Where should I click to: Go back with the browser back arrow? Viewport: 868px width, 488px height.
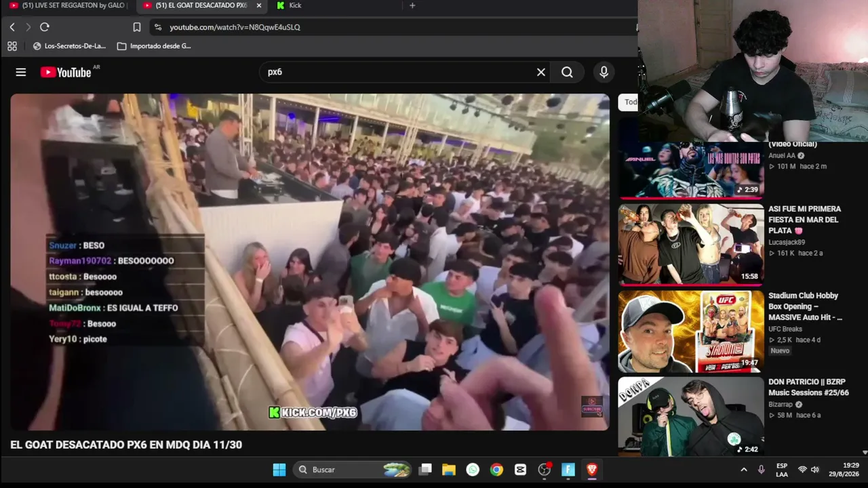pos(12,27)
